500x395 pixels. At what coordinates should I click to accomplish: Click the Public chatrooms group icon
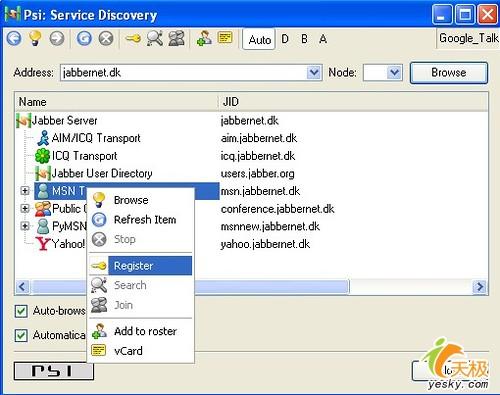43,208
